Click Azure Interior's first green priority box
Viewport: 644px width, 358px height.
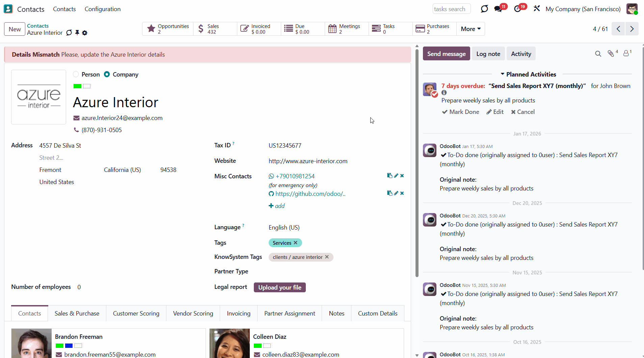77,86
